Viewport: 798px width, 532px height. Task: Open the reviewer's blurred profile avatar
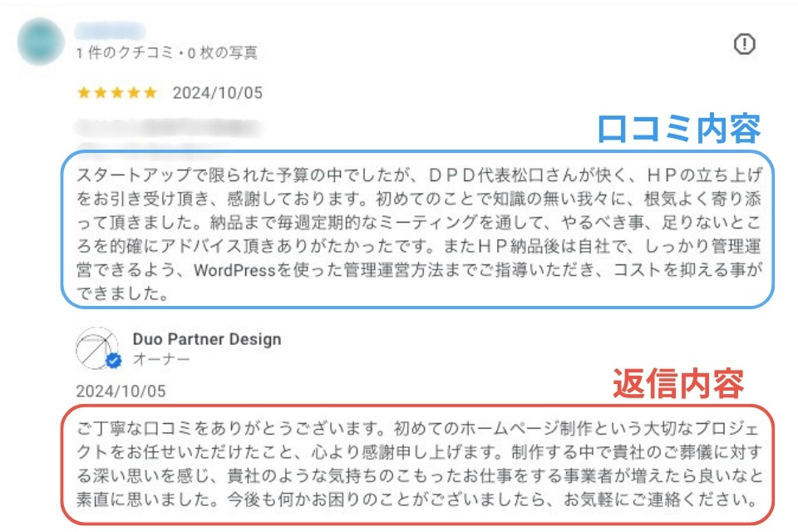(40, 42)
